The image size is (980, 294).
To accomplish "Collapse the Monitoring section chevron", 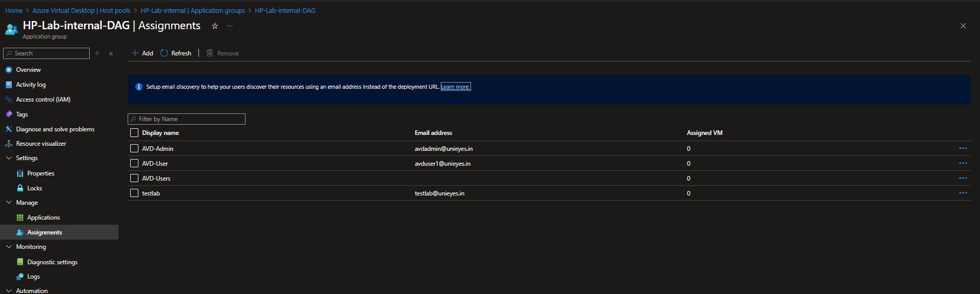I will pos(9,247).
